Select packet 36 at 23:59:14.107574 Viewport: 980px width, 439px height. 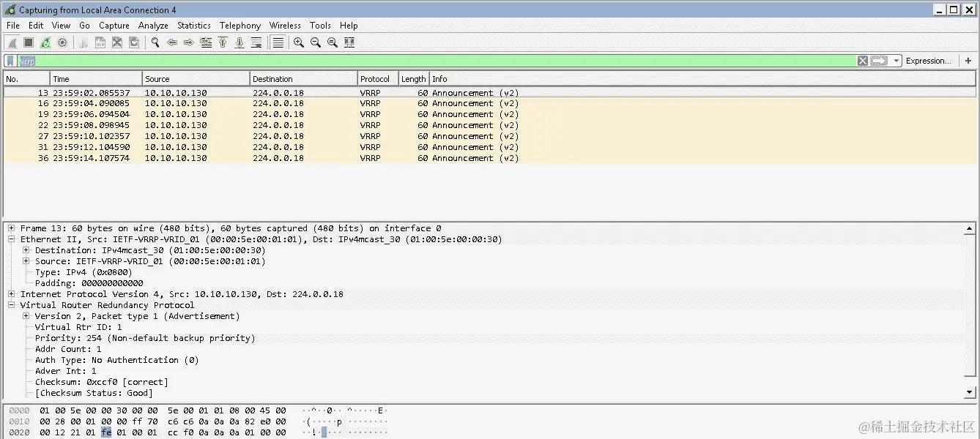489,158
